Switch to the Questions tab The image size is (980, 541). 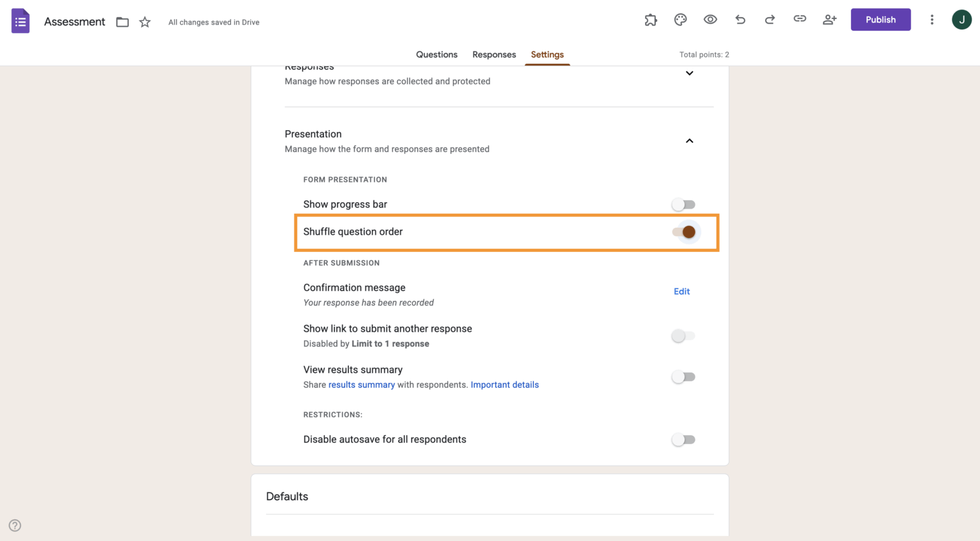click(436, 54)
